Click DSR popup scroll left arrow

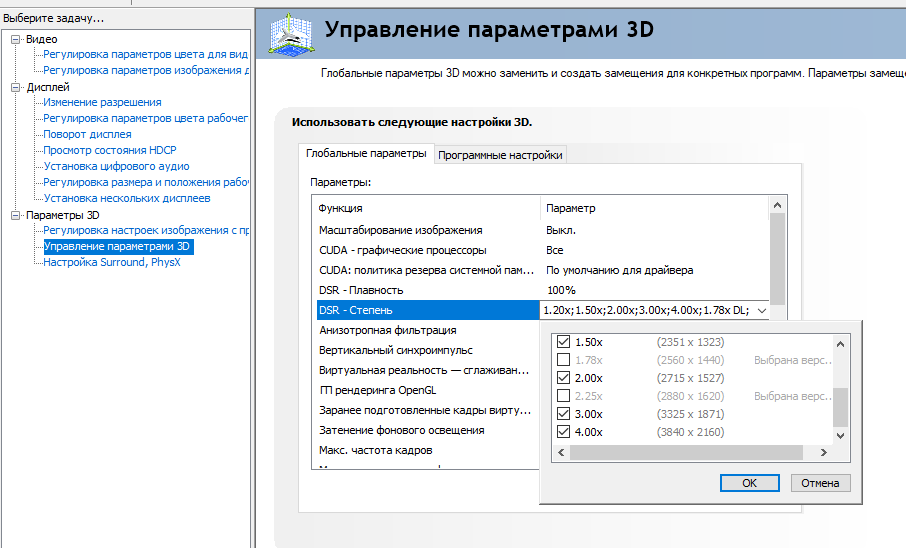(560, 453)
